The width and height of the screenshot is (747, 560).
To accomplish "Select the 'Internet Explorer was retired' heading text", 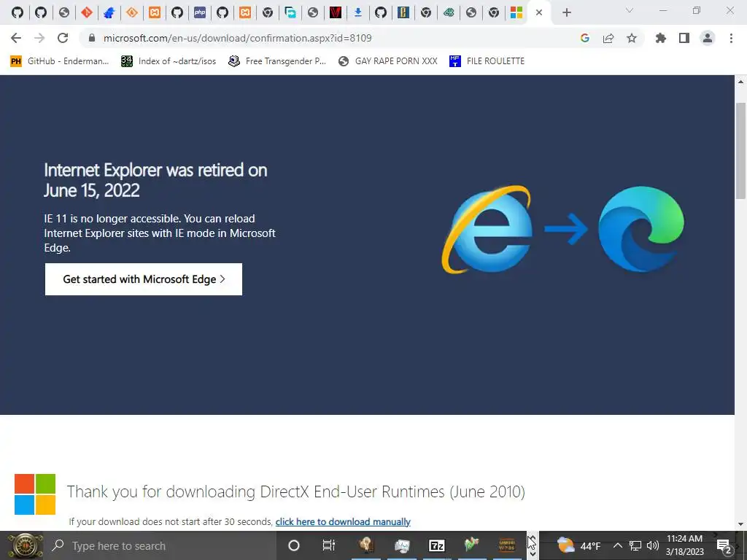I will click(155, 180).
